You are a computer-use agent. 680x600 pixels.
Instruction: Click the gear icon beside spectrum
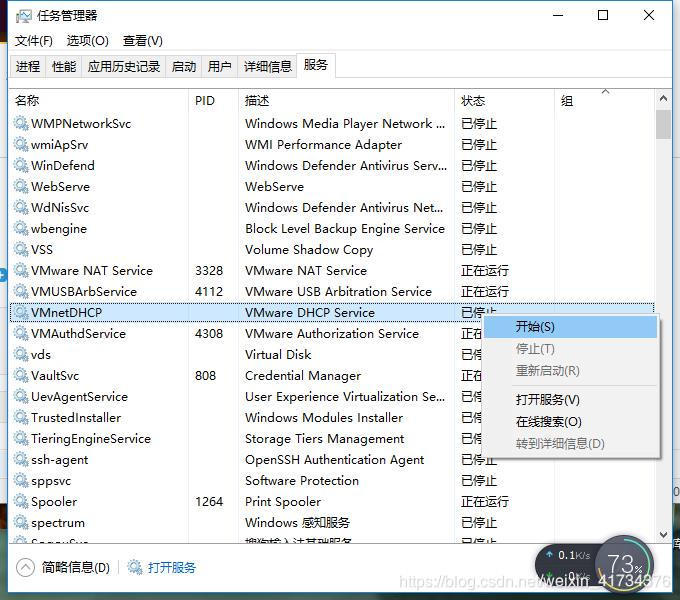21,522
